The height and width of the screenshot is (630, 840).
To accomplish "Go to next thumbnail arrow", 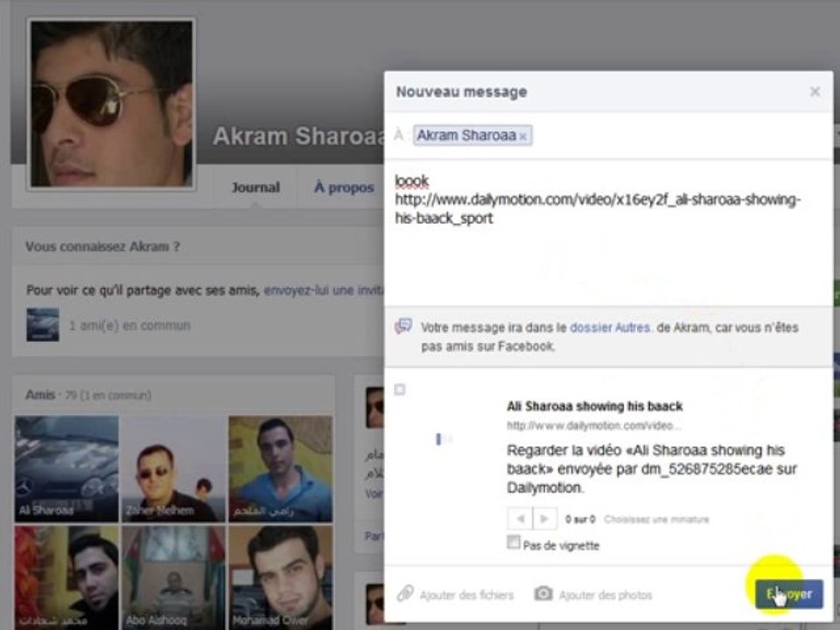I will [x=545, y=519].
